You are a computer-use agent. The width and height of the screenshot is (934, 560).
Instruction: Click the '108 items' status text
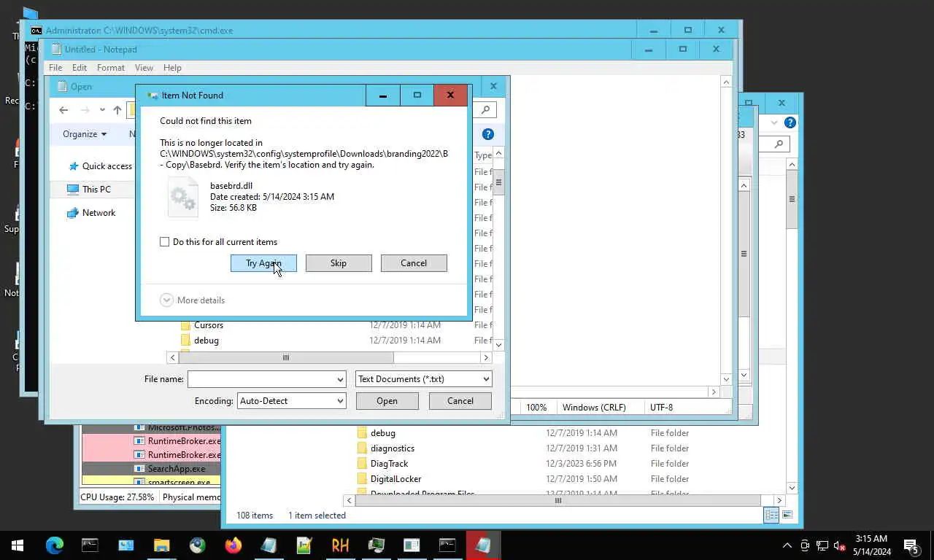point(255,515)
